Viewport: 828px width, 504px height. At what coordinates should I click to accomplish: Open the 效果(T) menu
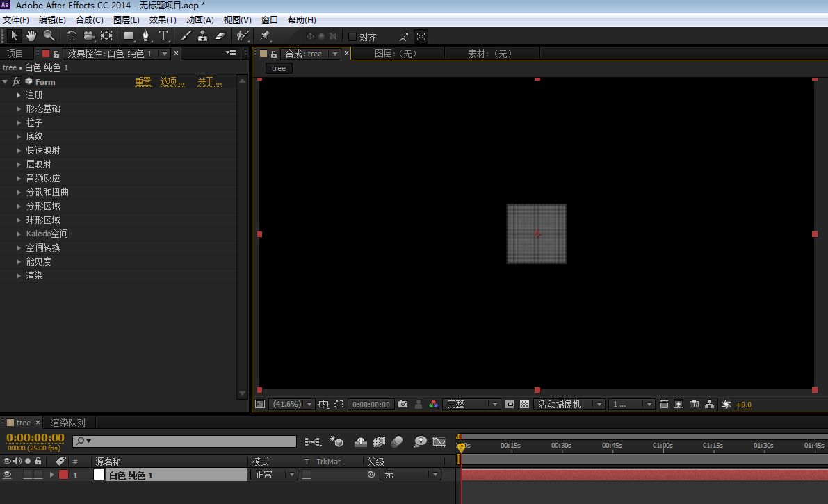click(x=163, y=20)
